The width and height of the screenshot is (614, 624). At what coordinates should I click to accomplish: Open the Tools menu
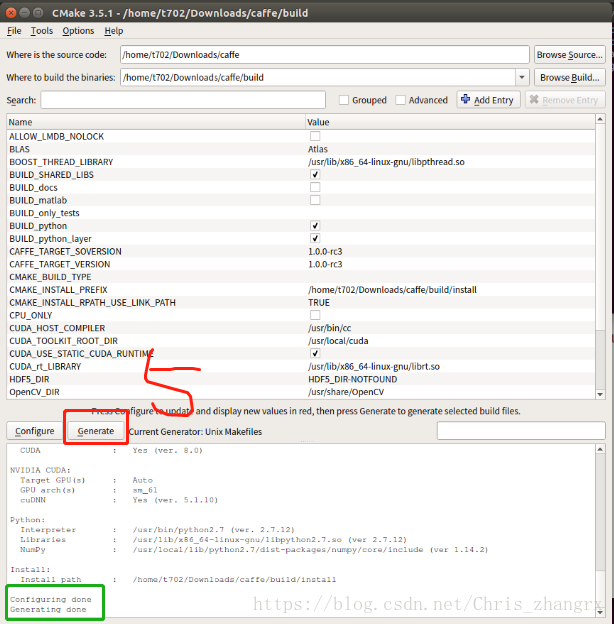tap(42, 31)
